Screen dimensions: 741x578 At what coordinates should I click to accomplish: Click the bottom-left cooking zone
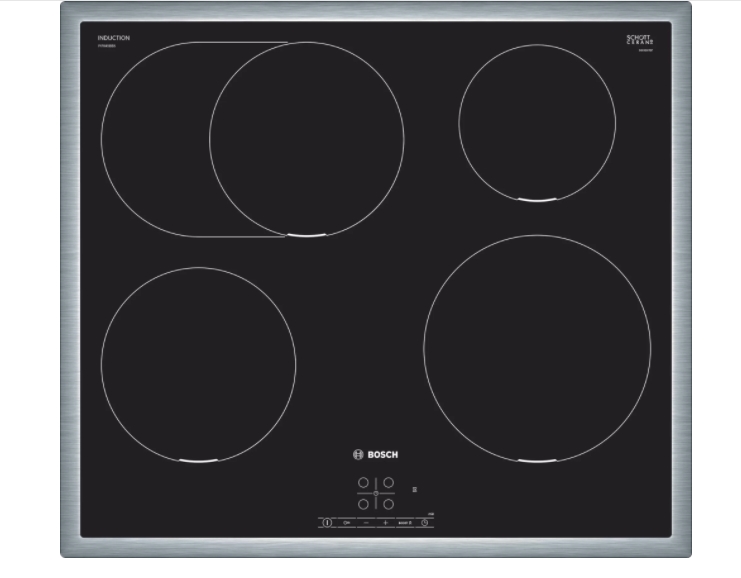[198, 365]
